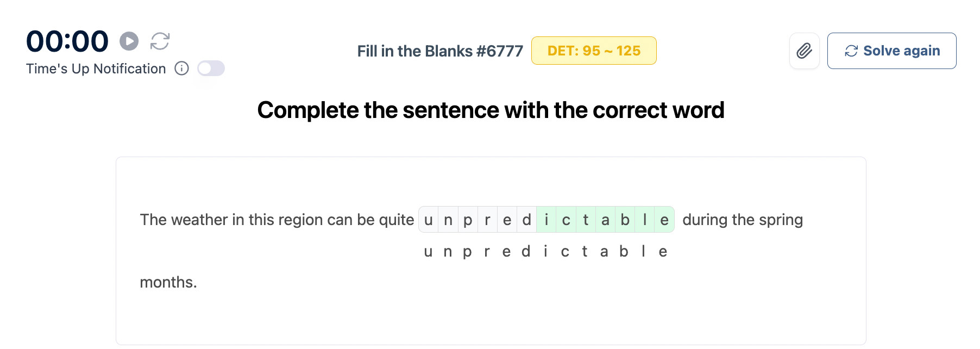Focus the green input box with letter c
The image size is (980, 349).
point(566,220)
